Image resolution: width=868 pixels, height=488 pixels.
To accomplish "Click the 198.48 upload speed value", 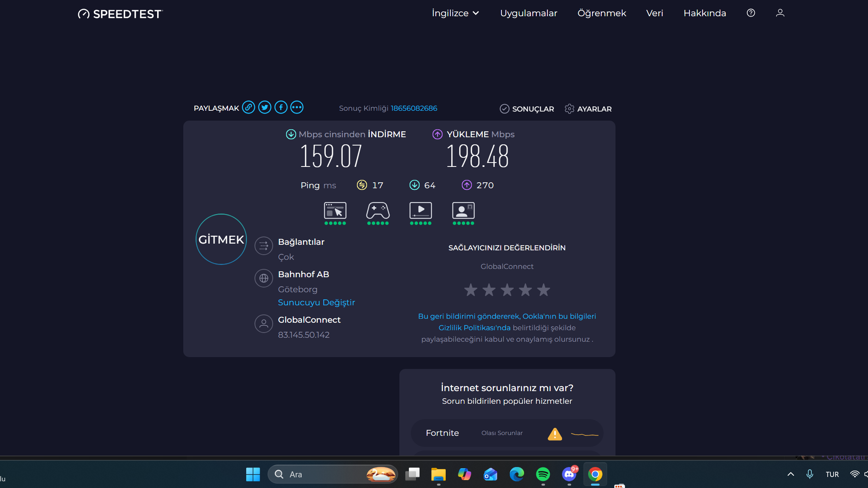I will click(477, 156).
